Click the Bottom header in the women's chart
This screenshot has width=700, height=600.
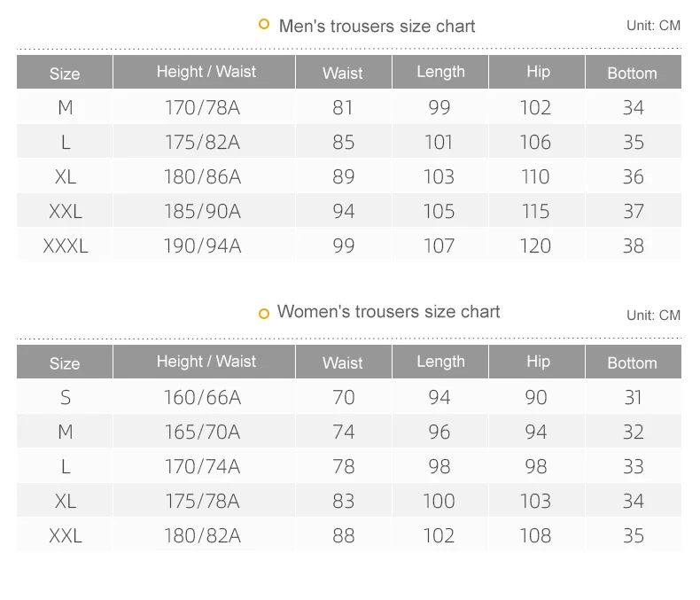coord(632,363)
